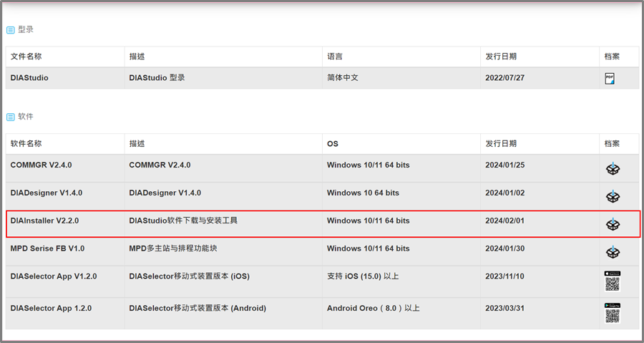Click the 软件名称 column header

26,143
